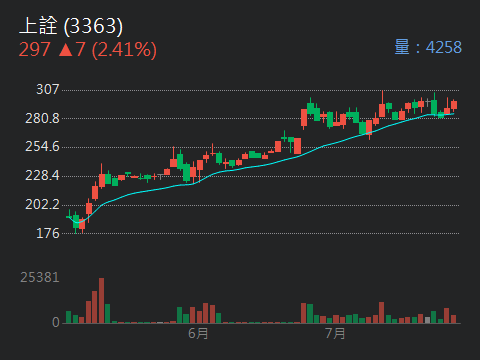Click the stock title 上詮 (3363)
The image size is (480, 360).
pos(71,26)
